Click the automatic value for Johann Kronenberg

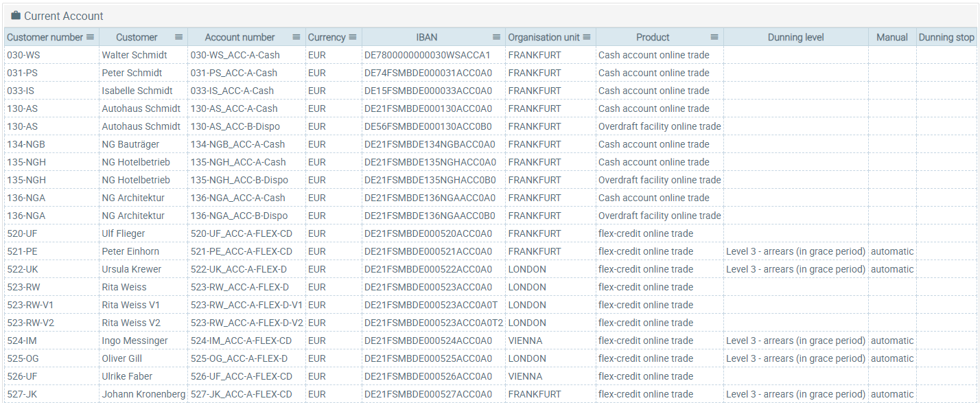892,394
